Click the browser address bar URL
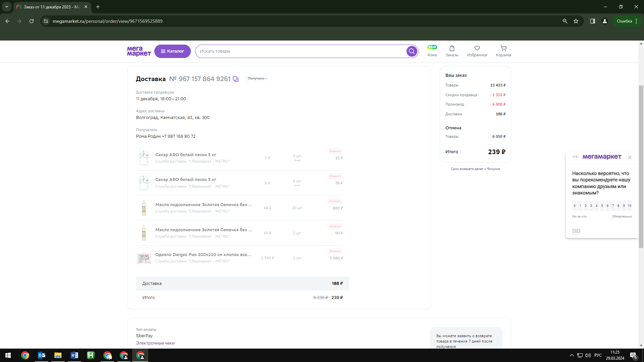Screen dimensions: 644x362 point(107,21)
